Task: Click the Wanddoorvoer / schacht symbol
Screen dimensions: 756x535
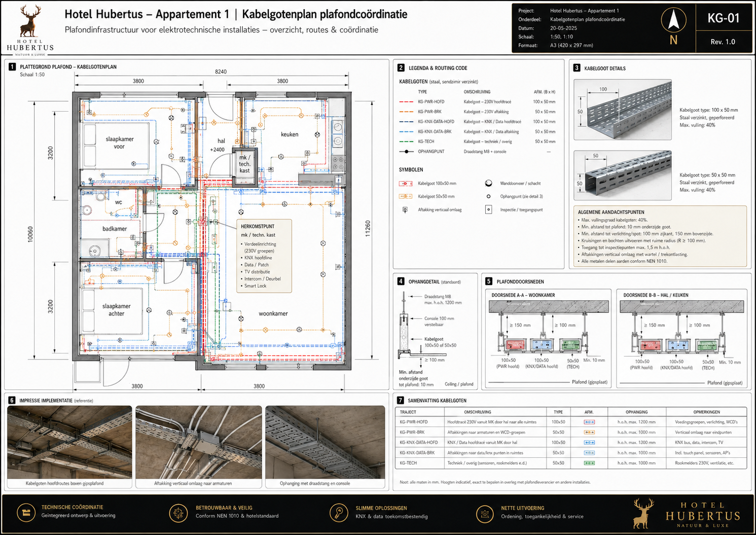Action: pyautogui.click(x=489, y=183)
